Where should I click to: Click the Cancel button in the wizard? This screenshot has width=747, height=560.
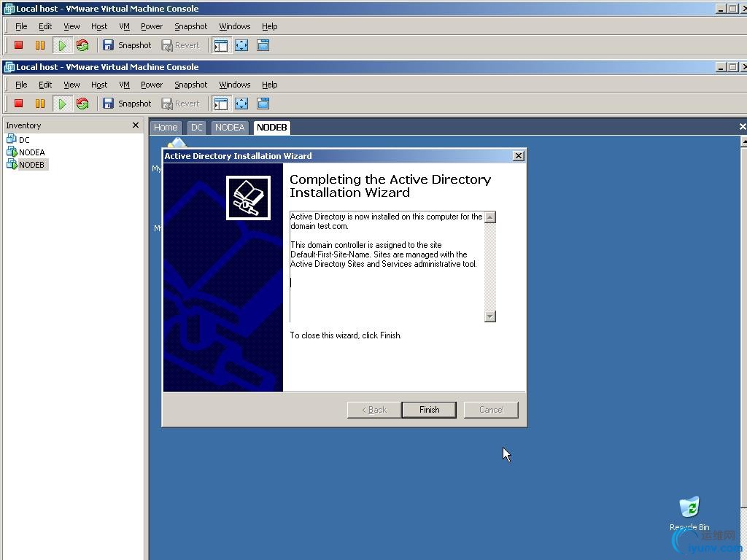click(491, 410)
